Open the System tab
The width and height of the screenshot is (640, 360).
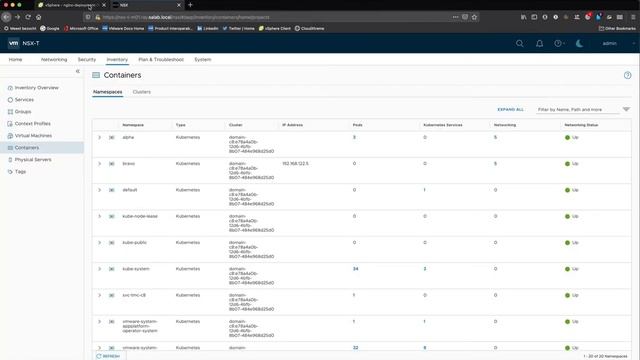click(203, 60)
